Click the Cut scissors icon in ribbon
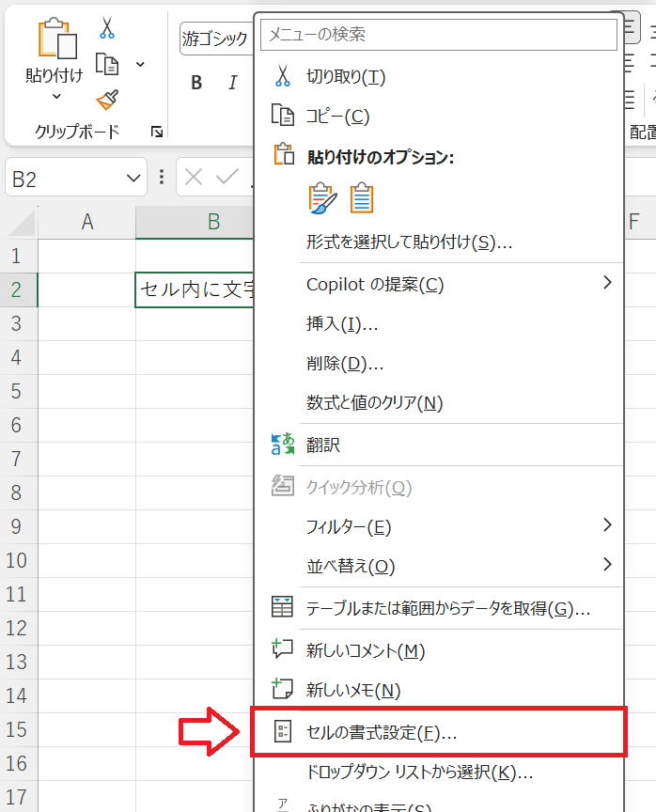 tap(107, 28)
